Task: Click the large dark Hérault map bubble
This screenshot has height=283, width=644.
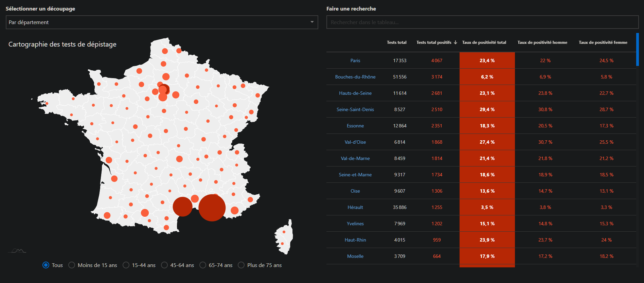Action: 183,207
